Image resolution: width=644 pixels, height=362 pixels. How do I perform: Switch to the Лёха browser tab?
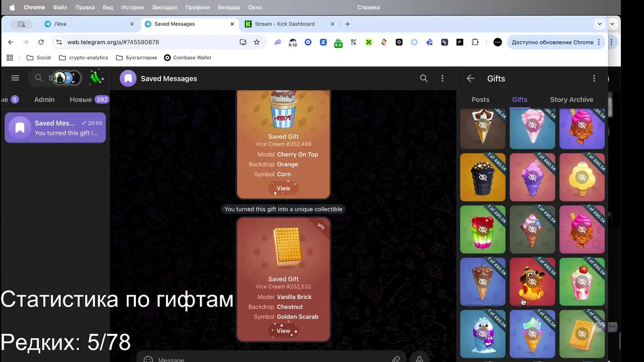click(x=91, y=24)
